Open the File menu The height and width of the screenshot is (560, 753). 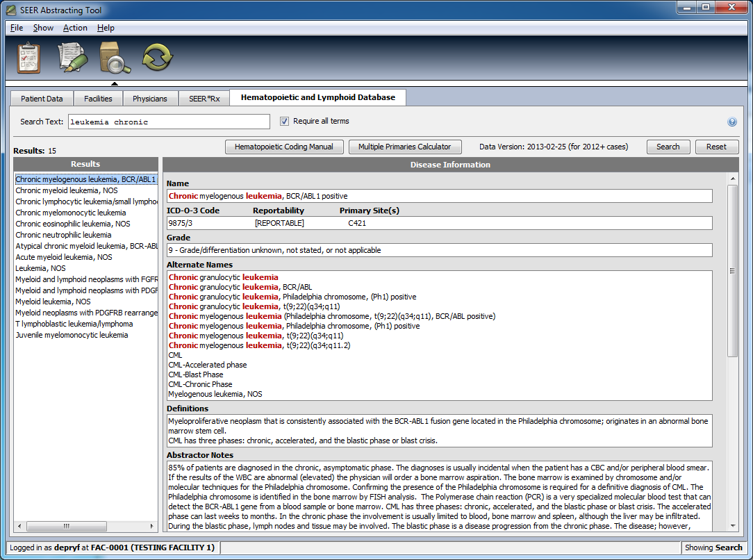pos(17,28)
